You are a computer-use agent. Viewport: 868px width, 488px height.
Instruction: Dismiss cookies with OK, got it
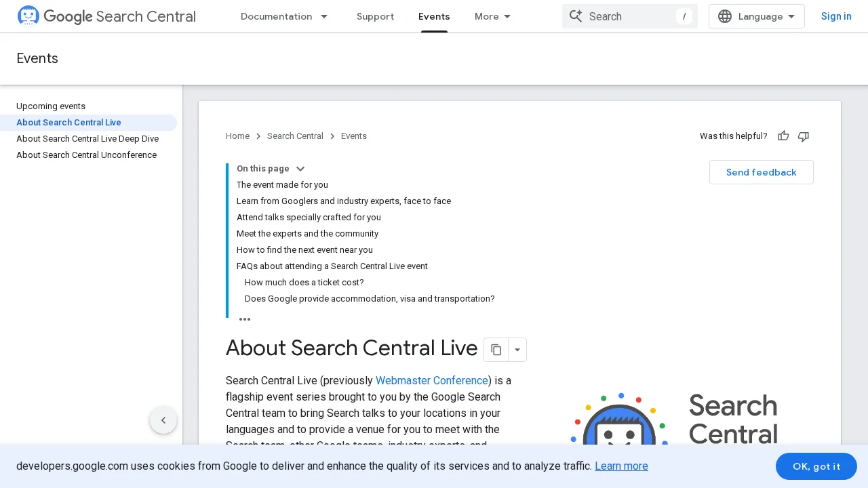pyautogui.click(x=816, y=466)
